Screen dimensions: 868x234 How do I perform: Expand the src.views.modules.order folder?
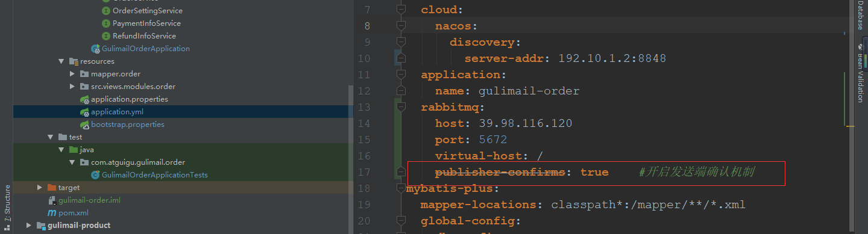(x=72, y=87)
